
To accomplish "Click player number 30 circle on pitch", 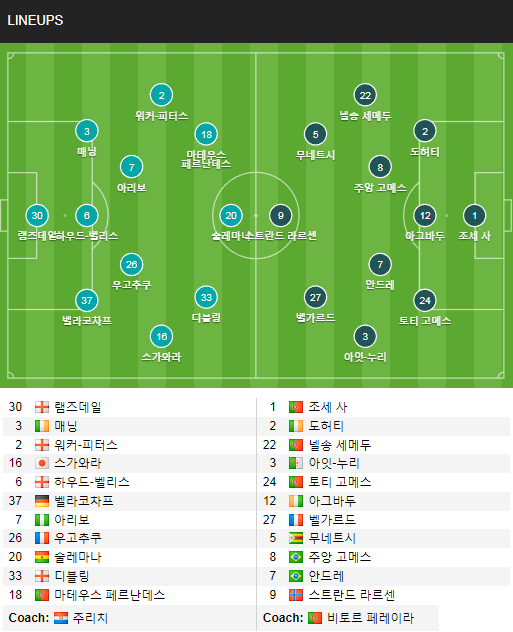I will pyautogui.click(x=37, y=216).
